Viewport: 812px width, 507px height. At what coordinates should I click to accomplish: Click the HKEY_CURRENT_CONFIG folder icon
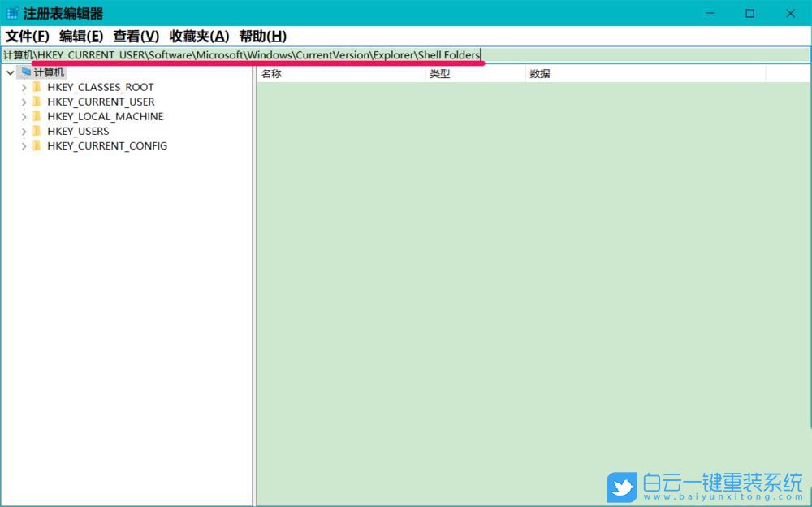point(37,145)
